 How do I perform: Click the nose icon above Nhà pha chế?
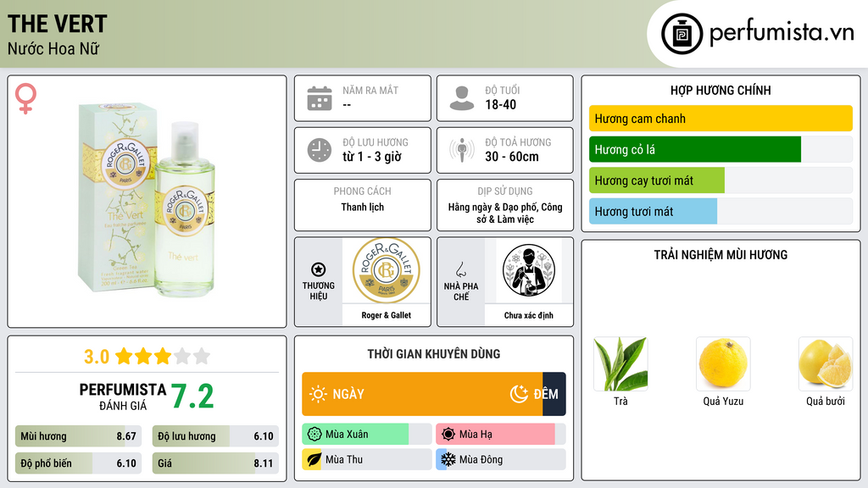point(460,269)
